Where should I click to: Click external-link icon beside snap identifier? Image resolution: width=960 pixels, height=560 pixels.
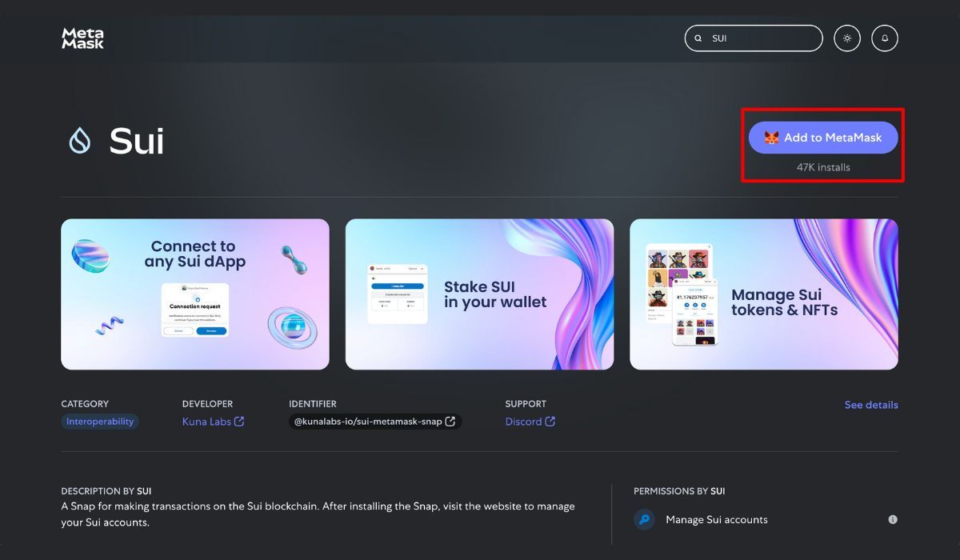[450, 422]
